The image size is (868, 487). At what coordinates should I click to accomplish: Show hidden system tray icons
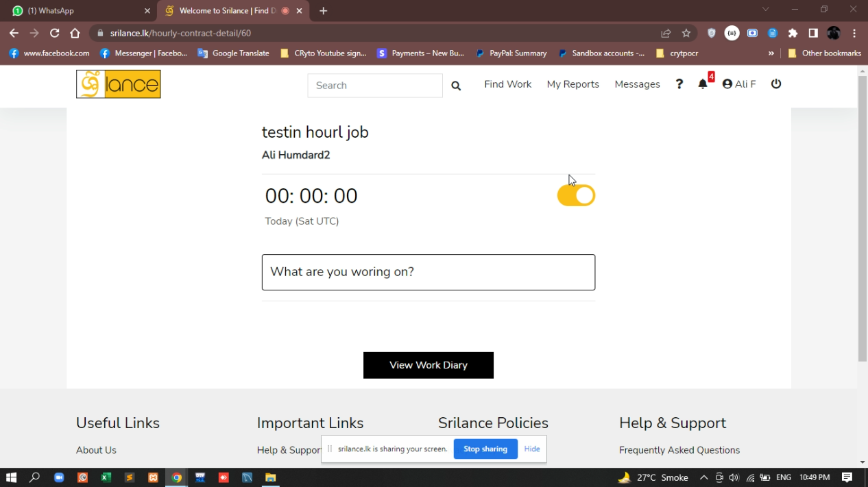(703, 477)
